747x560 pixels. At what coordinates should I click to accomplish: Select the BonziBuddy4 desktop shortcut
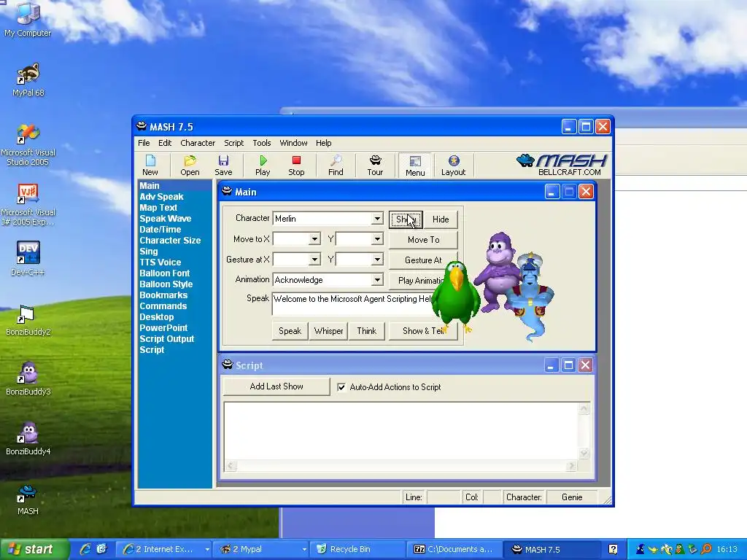(x=28, y=438)
